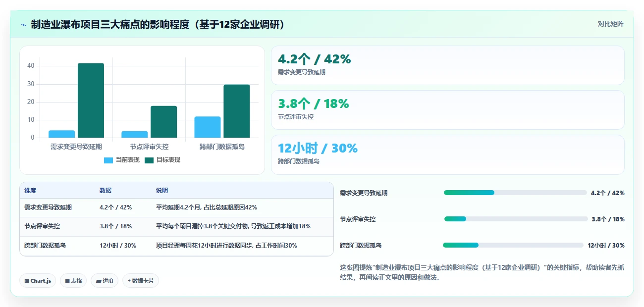
Task: Click the light blue 跨部门数据孤岛 current bar
Action: click(208, 127)
